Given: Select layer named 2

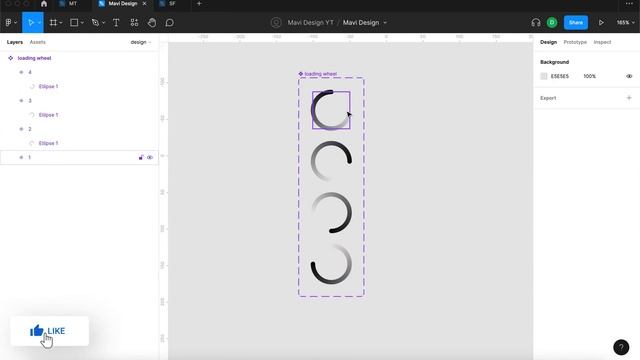Looking at the screenshot, I should click(30, 129).
